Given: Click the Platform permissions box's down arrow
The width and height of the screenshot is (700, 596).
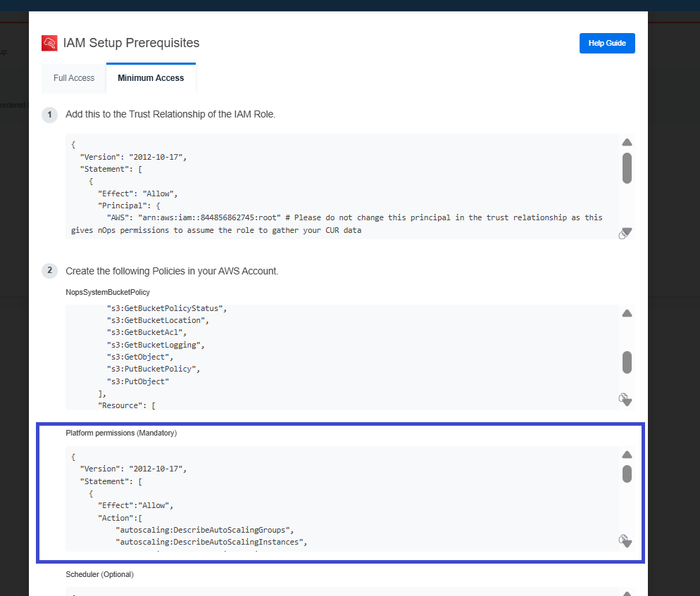Looking at the screenshot, I should coord(628,544).
